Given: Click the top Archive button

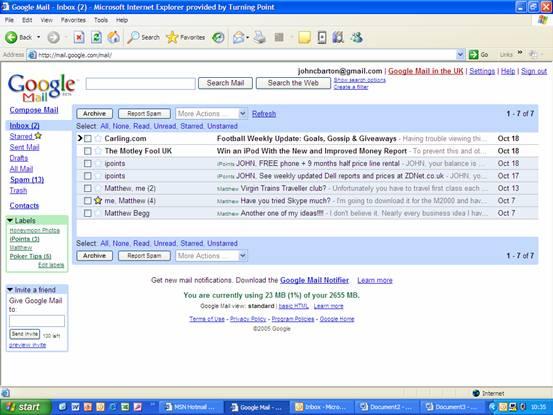Looking at the screenshot, I should tap(95, 114).
